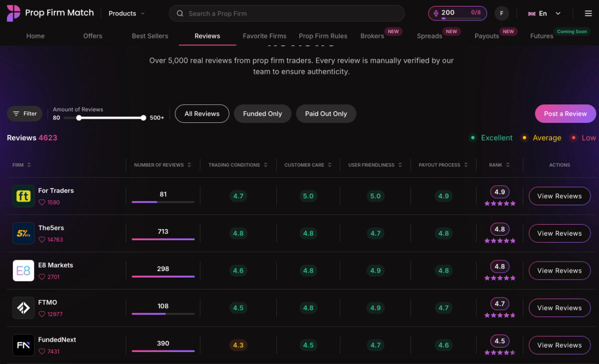View Reviews for E8 Markets
This screenshot has height=364, width=599.
tap(560, 271)
